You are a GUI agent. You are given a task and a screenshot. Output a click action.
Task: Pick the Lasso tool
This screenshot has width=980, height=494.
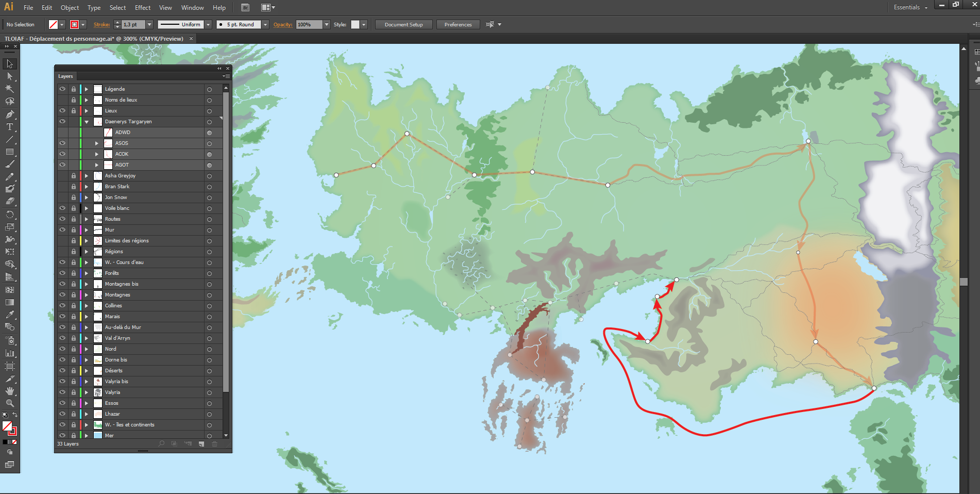tap(10, 101)
